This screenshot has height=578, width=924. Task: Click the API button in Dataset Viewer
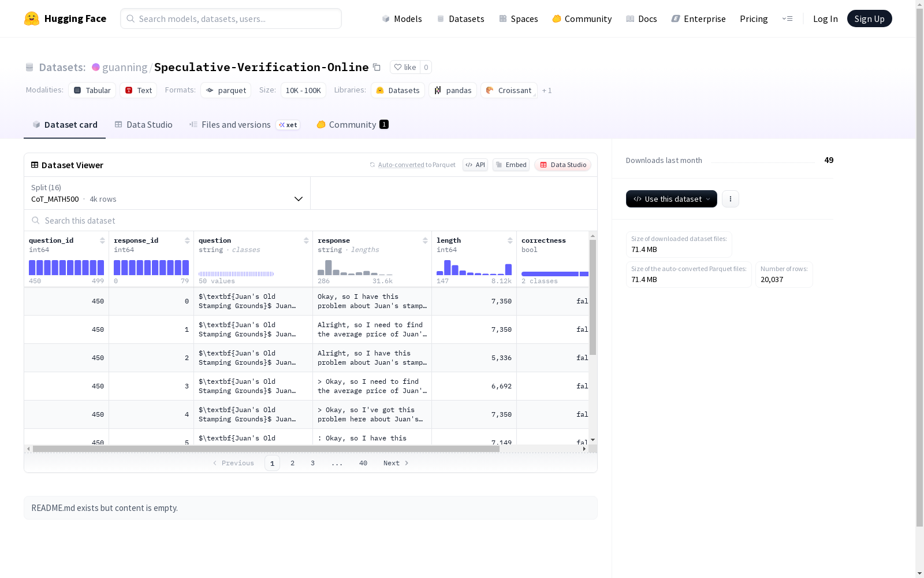coord(475,165)
